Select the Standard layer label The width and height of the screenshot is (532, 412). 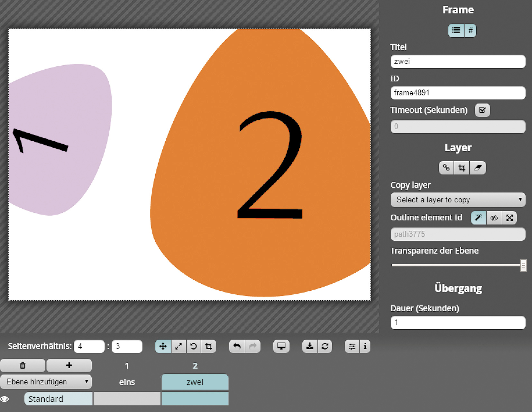click(x=58, y=399)
